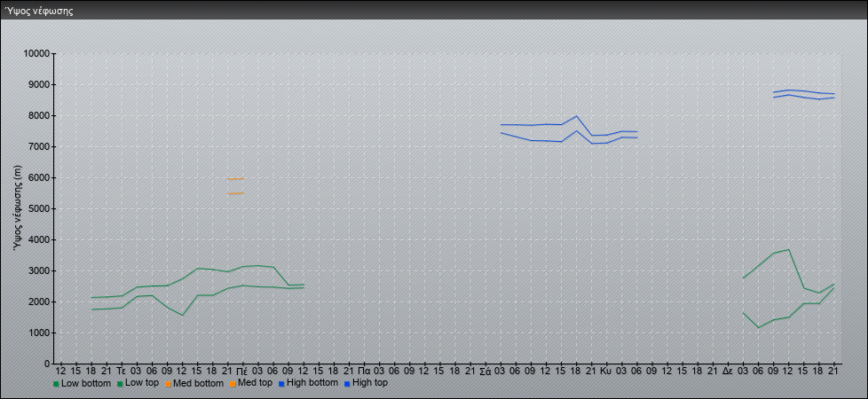This screenshot has height=399, width=868.
Task: Toggle the Med top legend label
Action: 255,383
